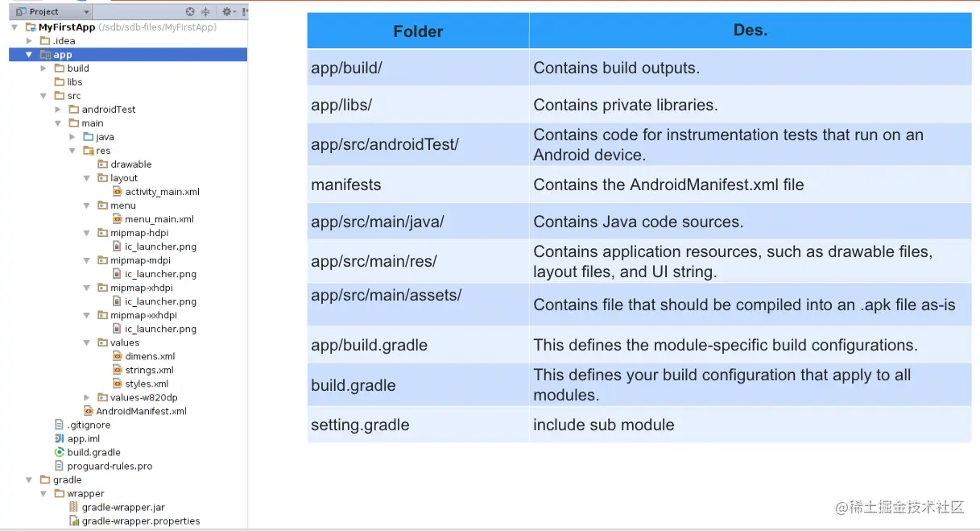Select the AndroidManifest.xml file

click(x=140, y=411)
